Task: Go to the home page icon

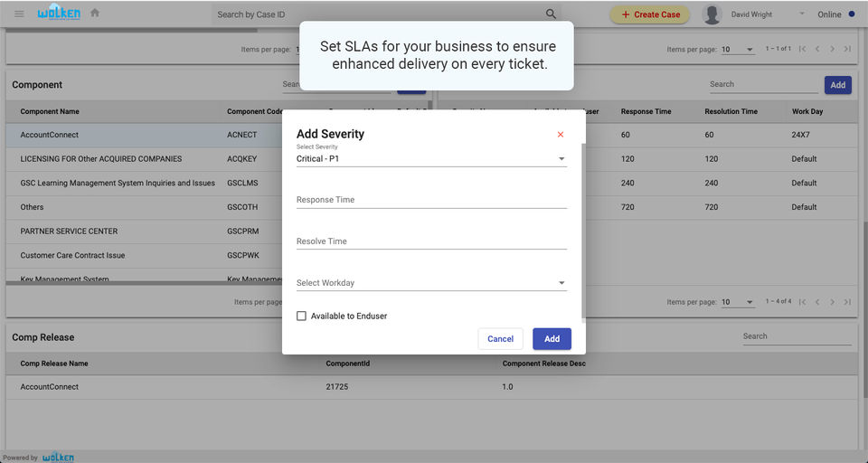Action: click(x=95, y=14)
